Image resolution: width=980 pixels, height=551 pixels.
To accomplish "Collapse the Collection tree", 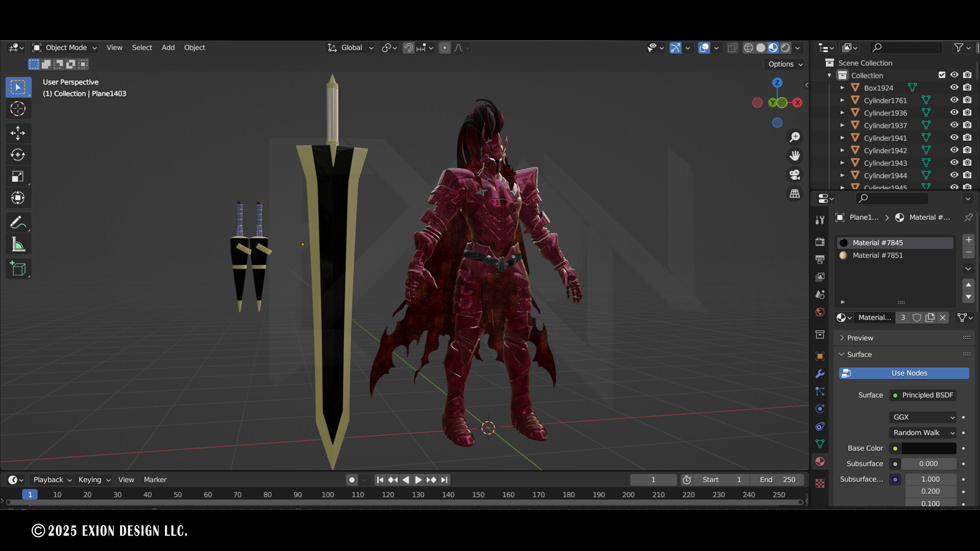I will [829, 75].
